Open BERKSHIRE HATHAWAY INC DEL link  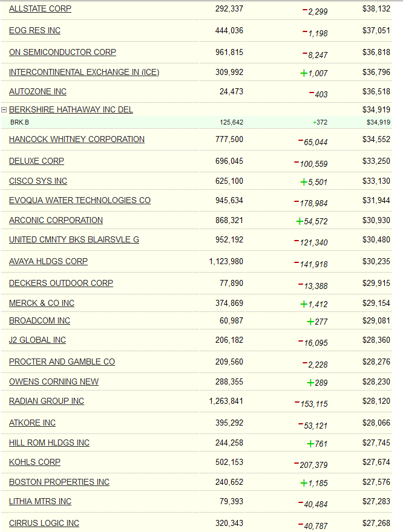click(71, 109)
